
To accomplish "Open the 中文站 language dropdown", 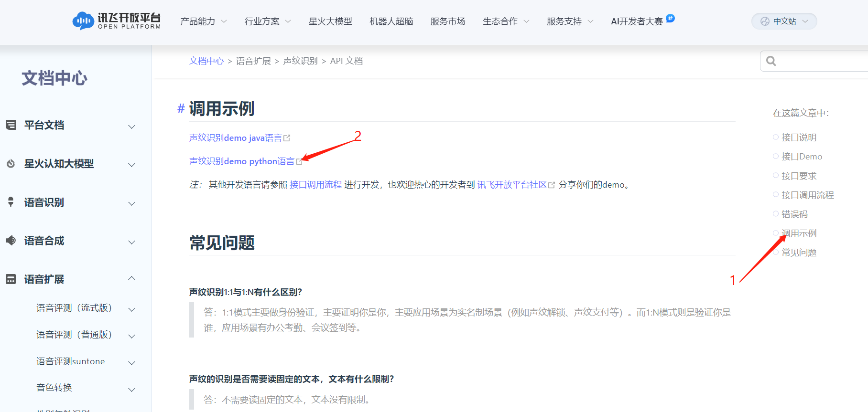I will [x=784, y=21].
